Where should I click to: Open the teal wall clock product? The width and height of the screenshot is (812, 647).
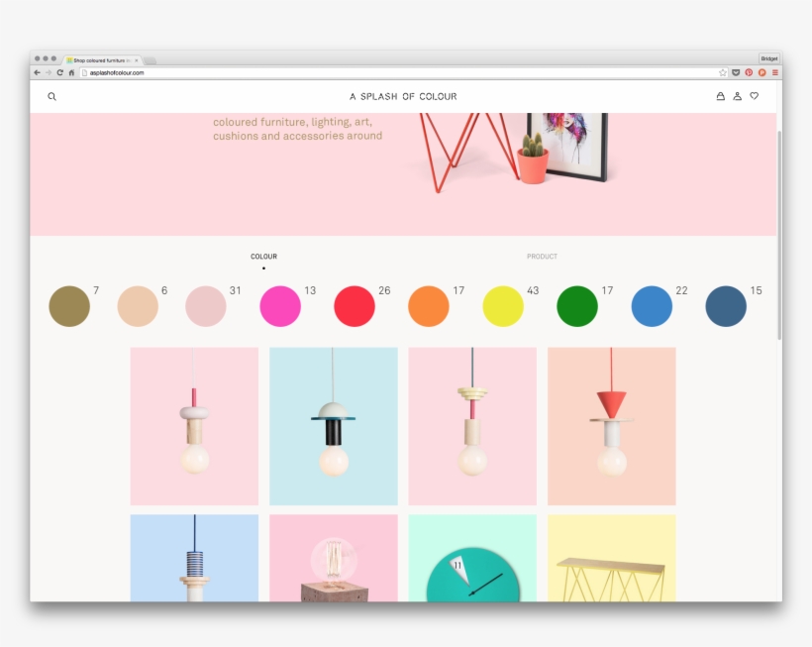click(x=472, y=558)
